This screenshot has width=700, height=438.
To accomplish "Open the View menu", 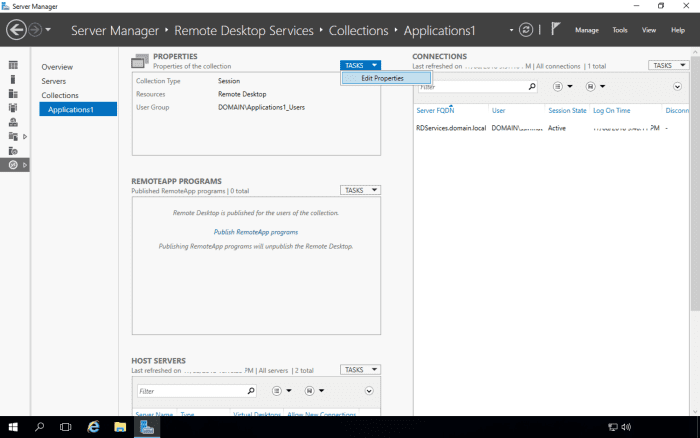I will coord(649,30).
